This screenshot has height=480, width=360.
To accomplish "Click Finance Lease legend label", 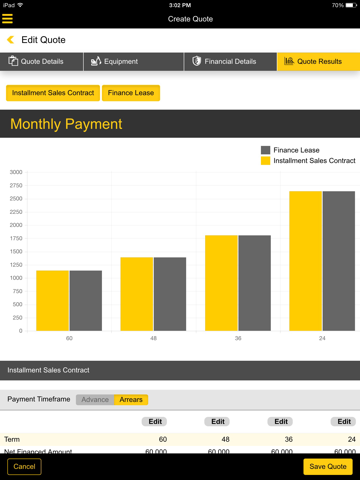I will pos(296,150).
